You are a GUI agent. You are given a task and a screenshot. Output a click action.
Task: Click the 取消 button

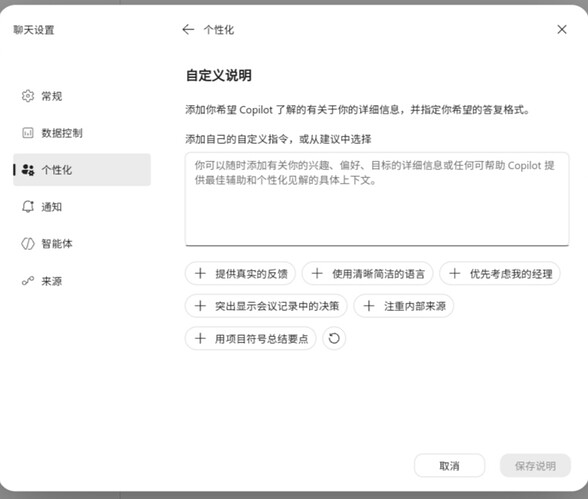click(449, 465)
